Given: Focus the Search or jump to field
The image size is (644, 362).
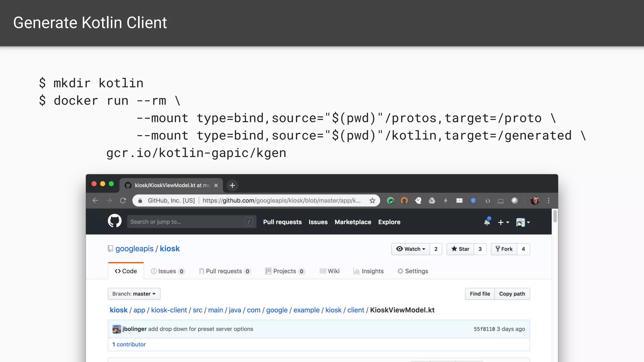Looking at the screenshot, I should pos(192,222).
